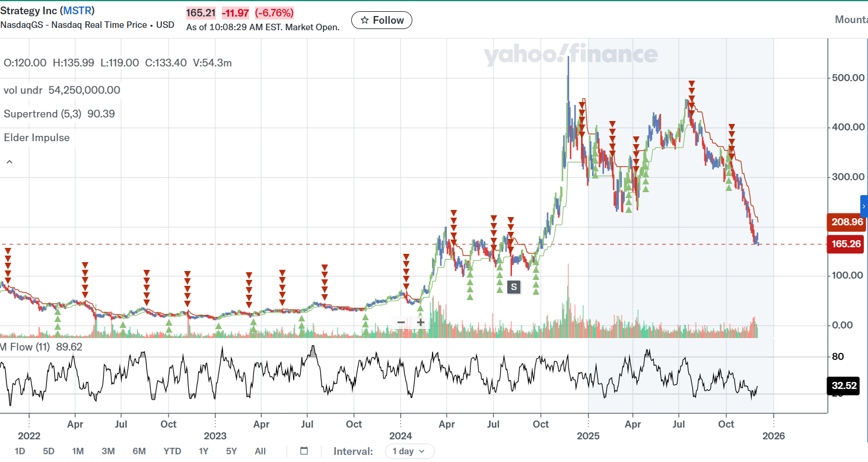Click the stock split 'S' event marker

pyautogui.click(x=514, y=287)
